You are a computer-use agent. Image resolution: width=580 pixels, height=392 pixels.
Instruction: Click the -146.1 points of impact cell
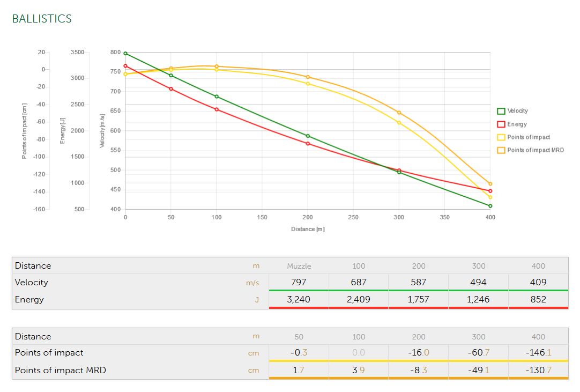point(538,353)
